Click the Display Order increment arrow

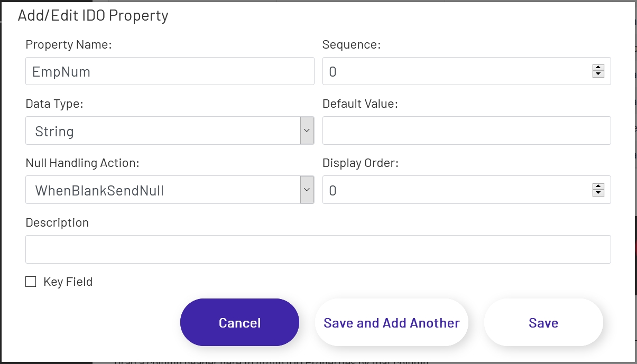[x=597, y=186]
